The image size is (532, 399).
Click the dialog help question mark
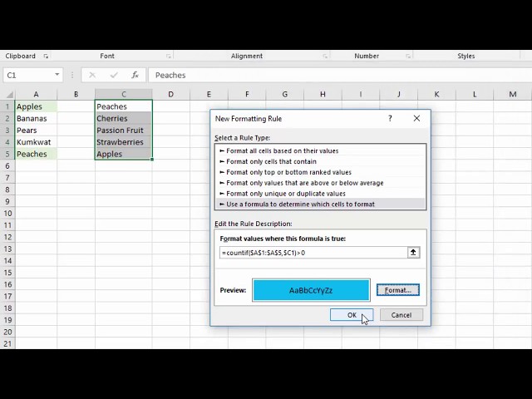tap(390, 118)
